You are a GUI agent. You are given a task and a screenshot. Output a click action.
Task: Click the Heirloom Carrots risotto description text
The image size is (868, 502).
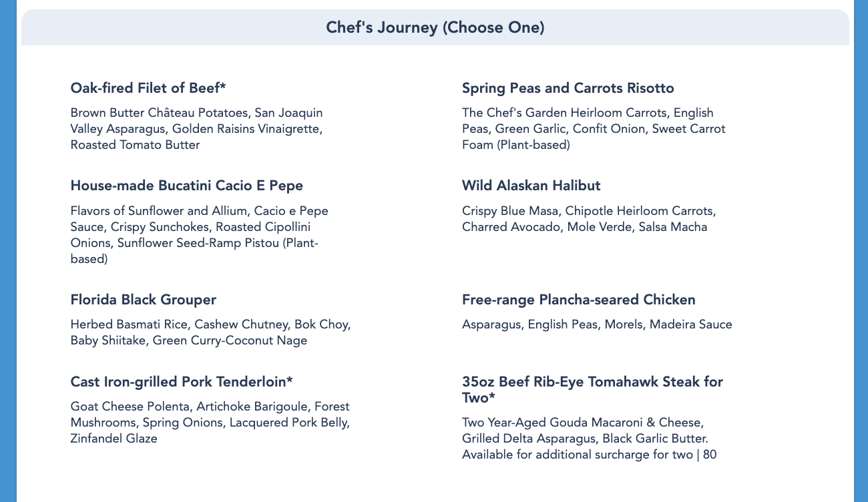pos(588,113)
